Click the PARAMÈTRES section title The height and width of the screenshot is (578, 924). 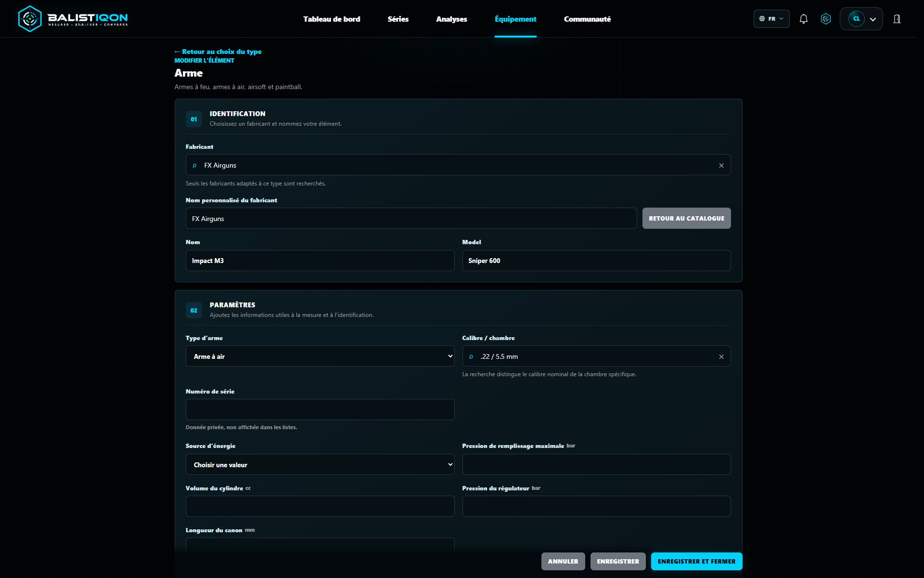click(x=232, y=305)
